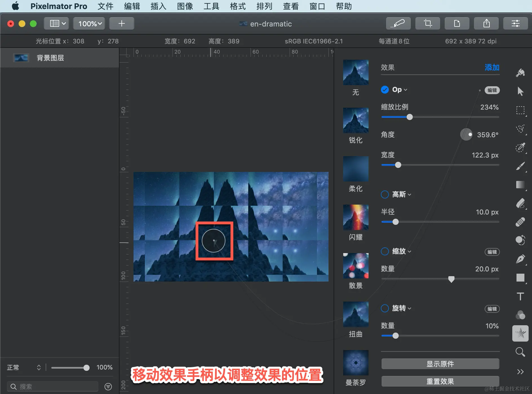The height and width of the screenshot is (394, 532).
Task: Open the sidebar view options dropdown
Action: point(57,23)
